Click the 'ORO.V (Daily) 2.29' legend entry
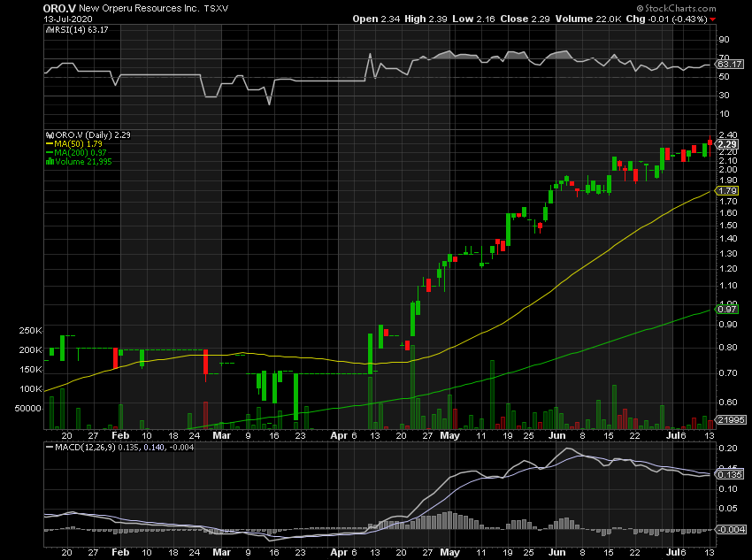Screen dimensions: 752x560 tap(93, 135)
